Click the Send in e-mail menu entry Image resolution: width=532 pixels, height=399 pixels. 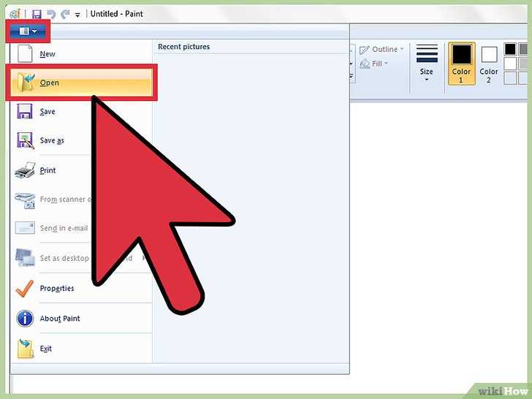click(x=64, y=228)
